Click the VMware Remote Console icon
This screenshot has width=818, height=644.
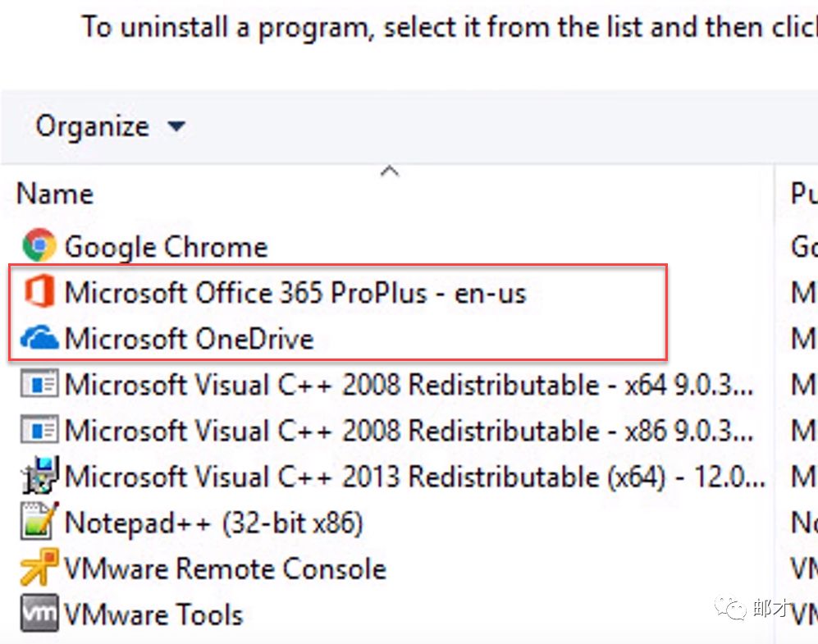tap(39, 568)
